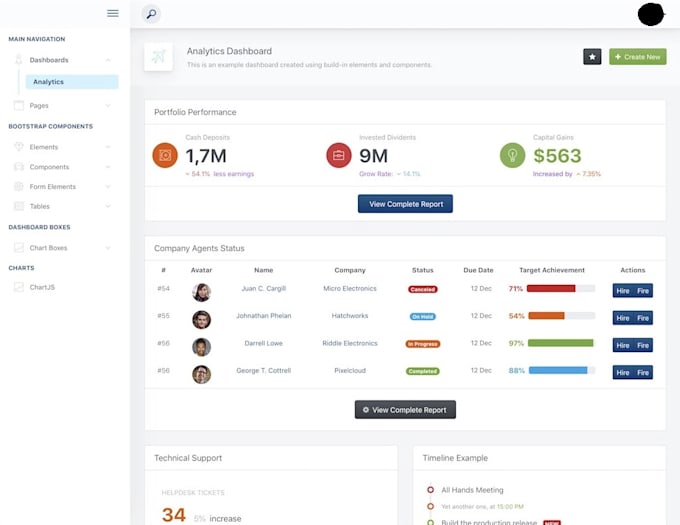680x525 pixels.
Task: Click the orange Cash Deposits icon
Action: [x=165, y=155]
